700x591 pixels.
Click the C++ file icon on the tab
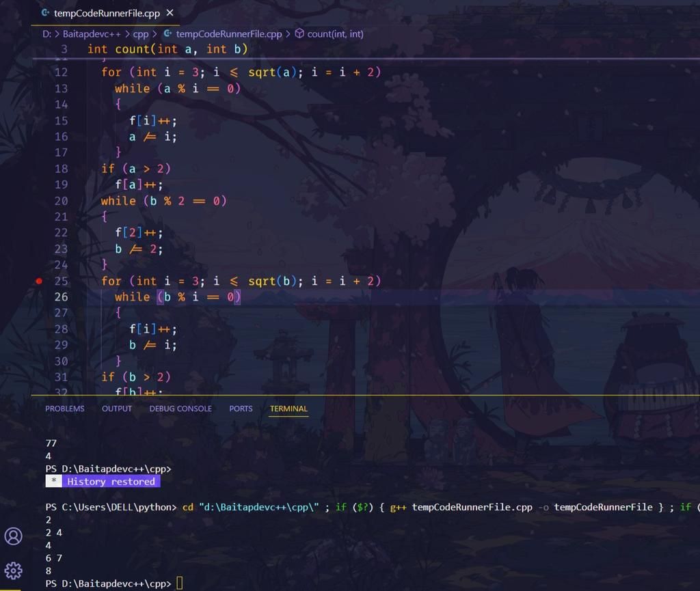(x=45, y=13)
